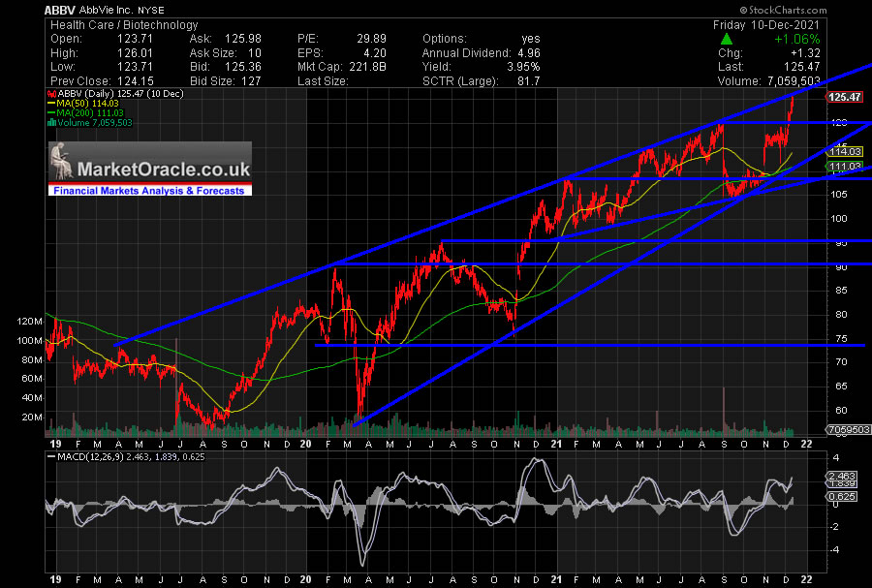The height and width of the screenshot is (588, 872).
Task: Click the green Volume legend entry
Action: point(90,122)
